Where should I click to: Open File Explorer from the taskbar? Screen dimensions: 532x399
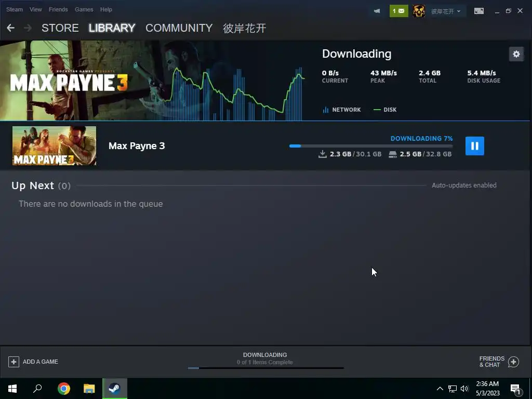coord(89,389)
